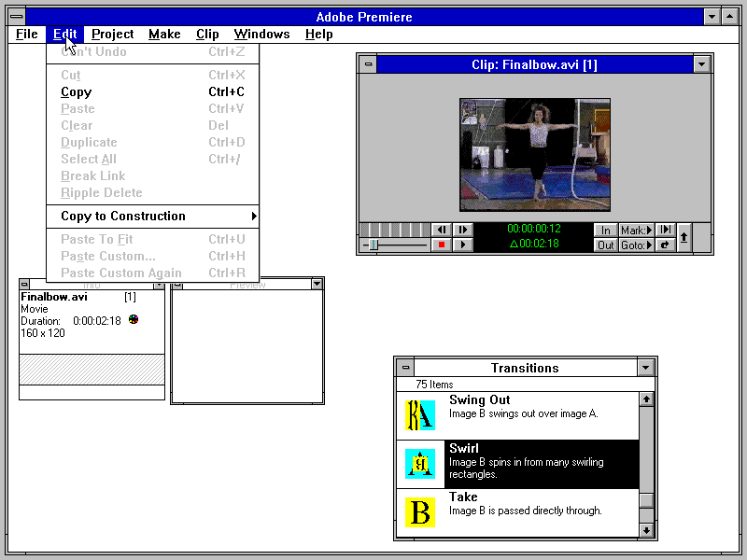Open the Goto dropdown in clip window
The image size is (747, 560).
point(636,245)
